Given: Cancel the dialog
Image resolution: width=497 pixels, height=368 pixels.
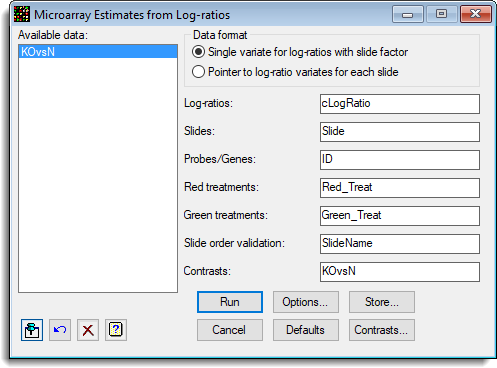Looking at the screenshot, I should coord(230,330).
